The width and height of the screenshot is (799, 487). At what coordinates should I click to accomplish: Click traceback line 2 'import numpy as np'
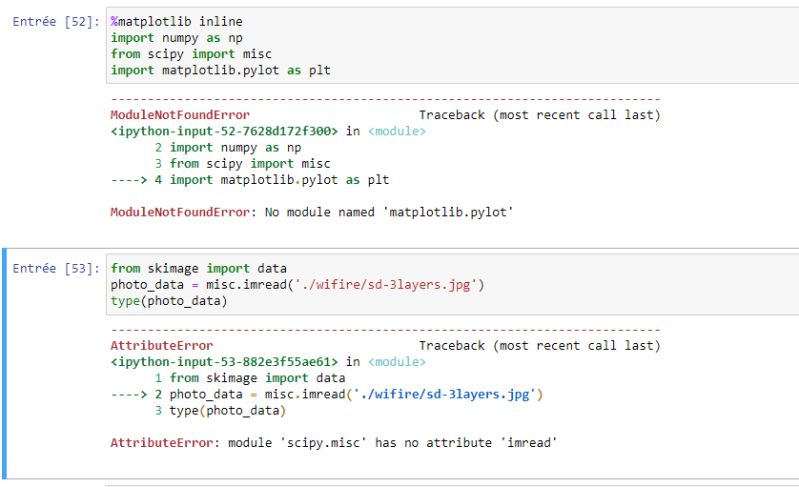coord(235,148)
